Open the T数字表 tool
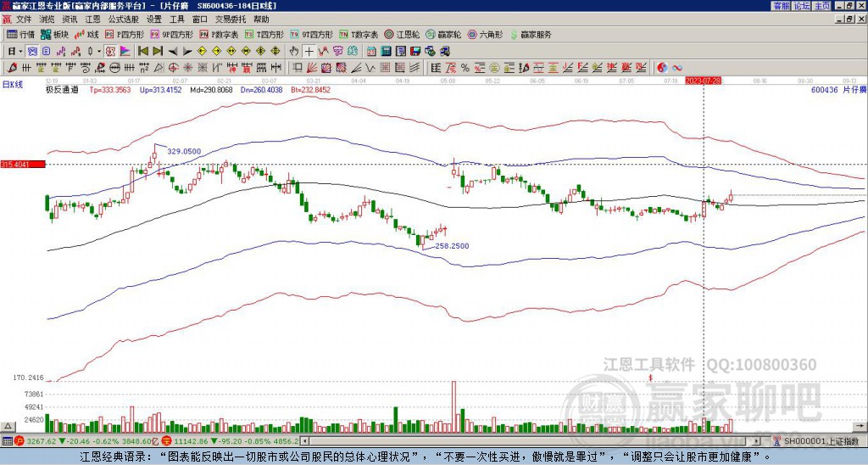This screenshot has height=465, width=868. pos(359,34)
